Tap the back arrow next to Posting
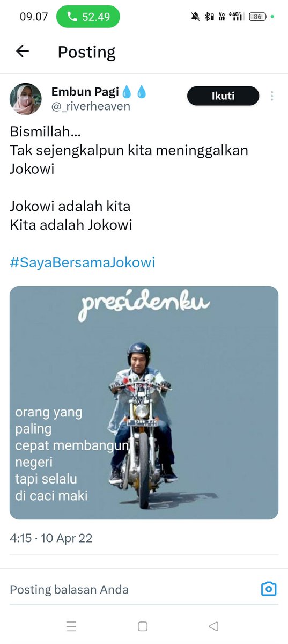288x644 pixels. tap(23, 52)
